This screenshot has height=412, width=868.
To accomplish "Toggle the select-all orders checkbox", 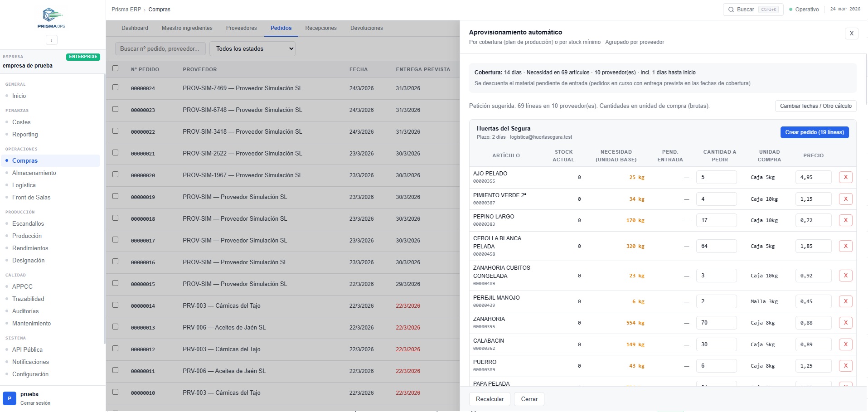I will [x=116, y=68].
